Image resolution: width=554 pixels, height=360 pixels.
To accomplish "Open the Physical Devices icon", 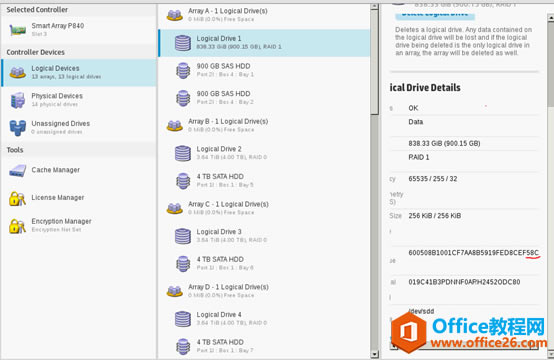I will coord(17,100).
